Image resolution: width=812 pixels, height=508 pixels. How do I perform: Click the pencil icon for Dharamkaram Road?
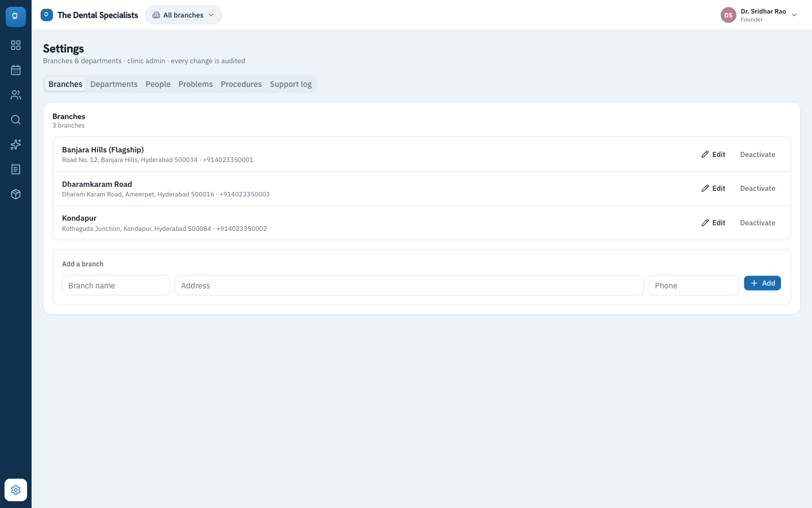[705, 189]
